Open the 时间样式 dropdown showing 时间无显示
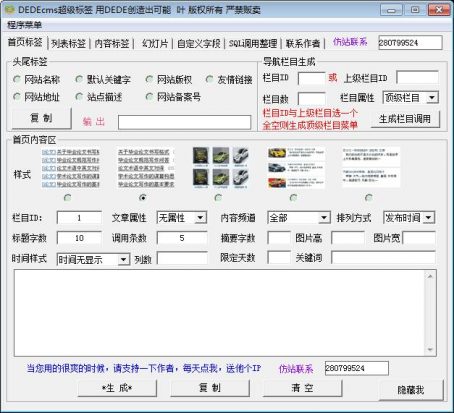The width and height of the screenshot is (454, 413). [93, 259]
